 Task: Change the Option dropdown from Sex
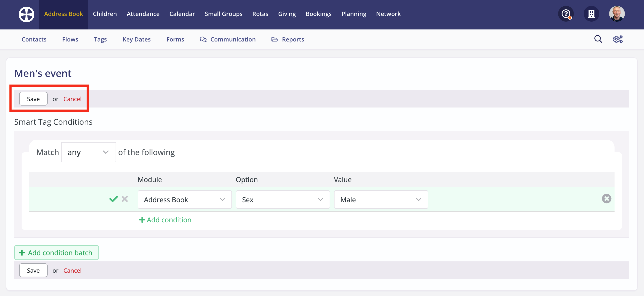point(282,199)
